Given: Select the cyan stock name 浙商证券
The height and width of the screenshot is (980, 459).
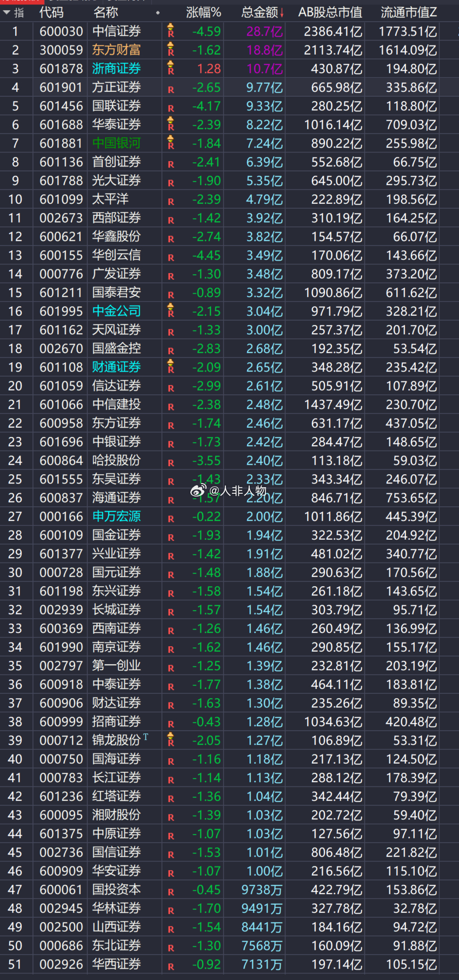Looking at the screenshot, I should click(116, 69).
